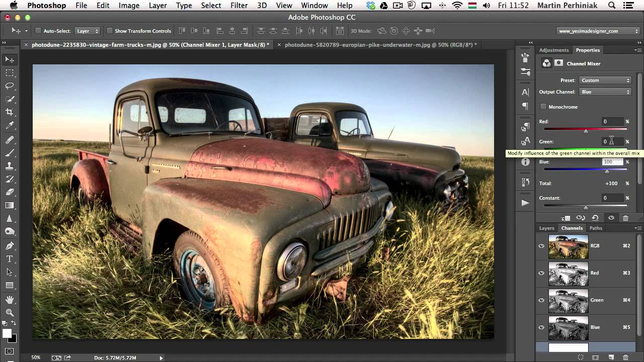Open the Output Channel dropdown
Viewport: 644px width, 362px height.
click(x=605, y=92)
